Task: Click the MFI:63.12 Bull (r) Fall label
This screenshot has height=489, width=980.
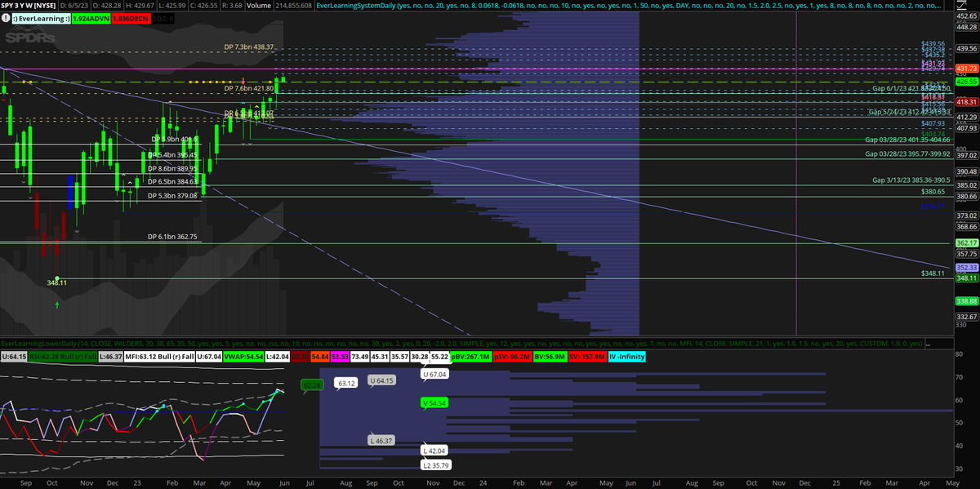Action: point(161,357)
